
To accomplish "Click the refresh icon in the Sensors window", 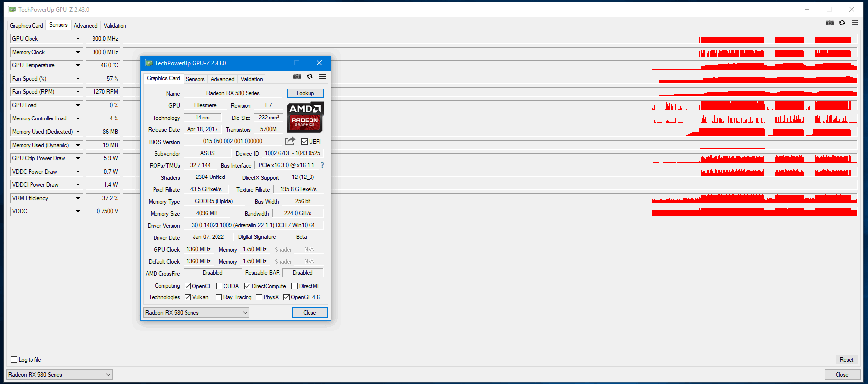I will pos(842,23).
